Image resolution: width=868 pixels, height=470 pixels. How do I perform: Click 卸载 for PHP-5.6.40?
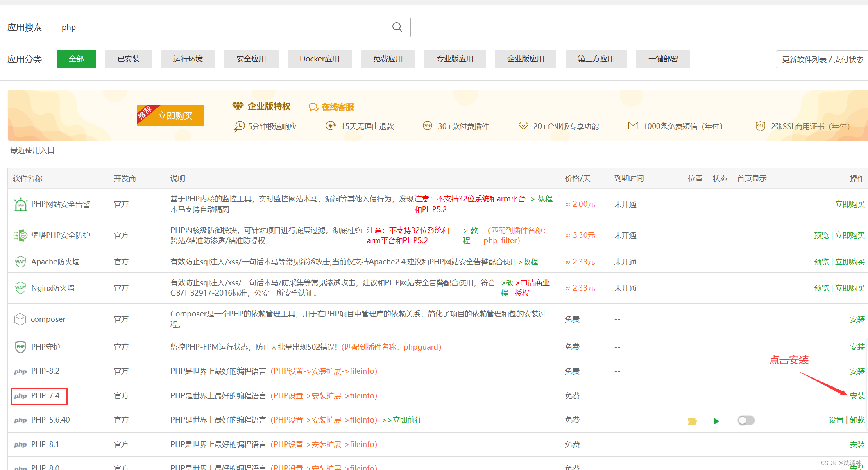pos(857,420)
